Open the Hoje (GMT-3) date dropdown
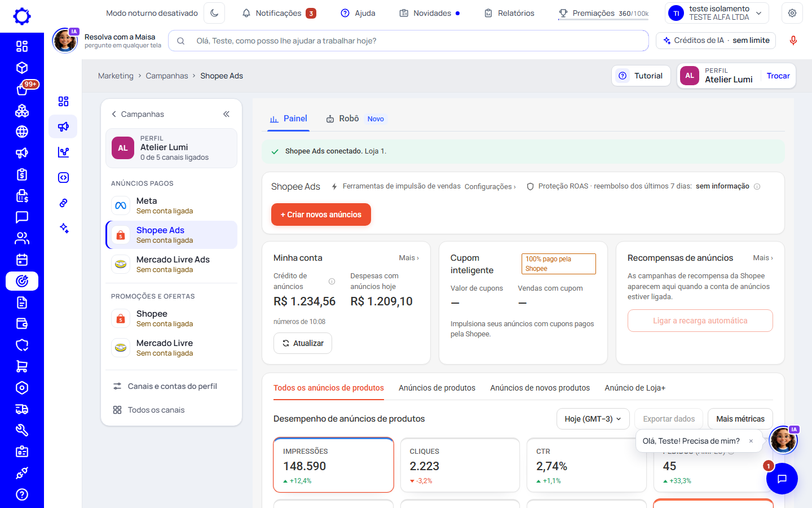The image size is (812, 508). click(x=593, y=419)
